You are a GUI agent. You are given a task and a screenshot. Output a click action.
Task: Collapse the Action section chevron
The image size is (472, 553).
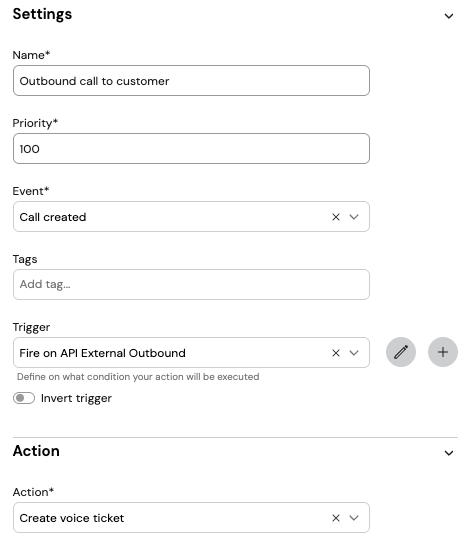click(x=449, y=453)
